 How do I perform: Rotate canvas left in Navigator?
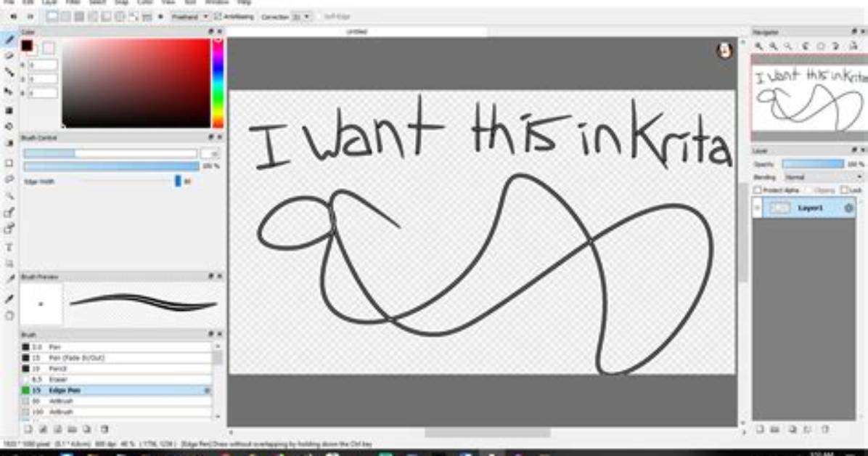[x=806, y=46]
